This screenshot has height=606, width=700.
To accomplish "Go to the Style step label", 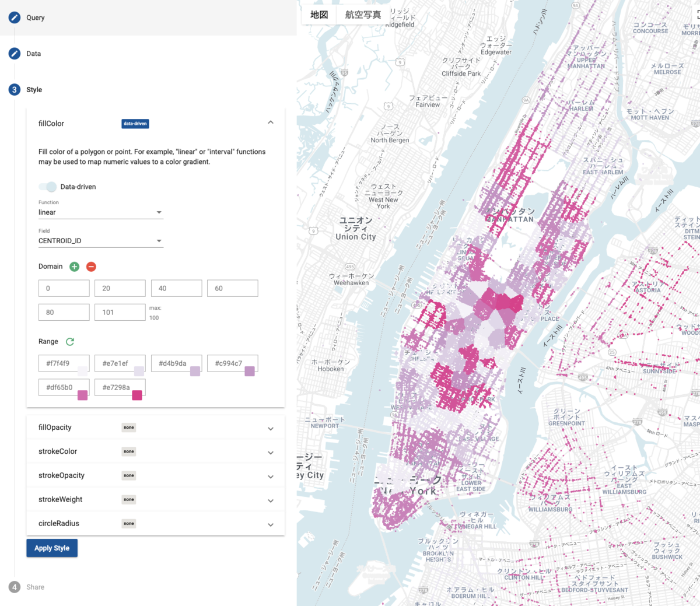I will tap(34, 90).
